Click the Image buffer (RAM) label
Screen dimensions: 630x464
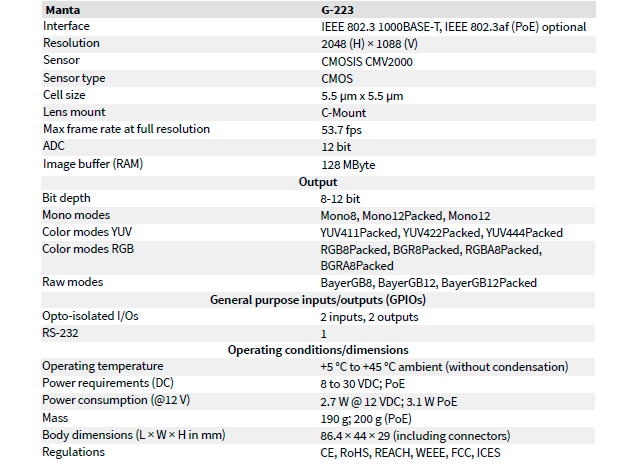point(92,163)
